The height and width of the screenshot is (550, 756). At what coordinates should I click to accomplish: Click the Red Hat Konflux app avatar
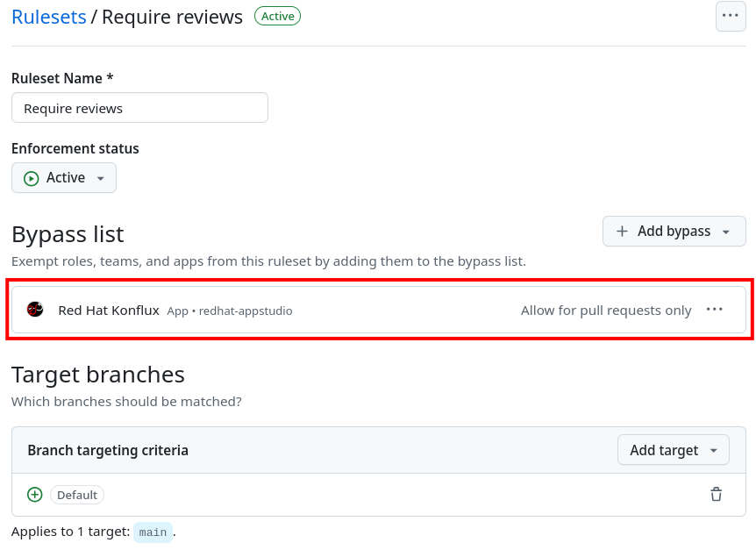(x=35, y=309)
